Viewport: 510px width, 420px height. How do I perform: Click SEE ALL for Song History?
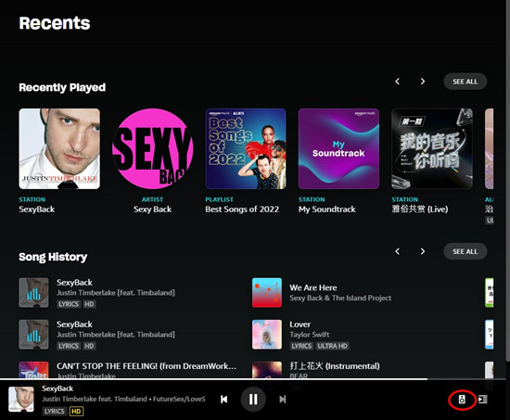tap(465, 251)
